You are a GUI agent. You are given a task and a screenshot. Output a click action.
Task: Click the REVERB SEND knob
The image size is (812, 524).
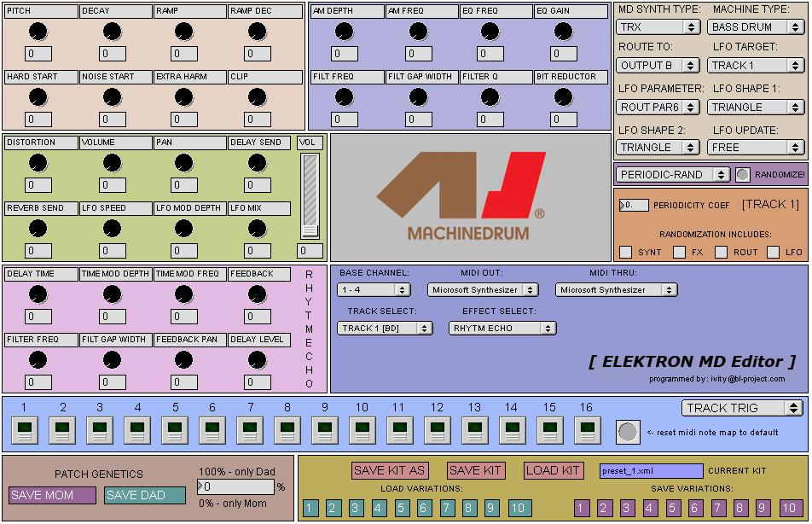click(38, 228)
